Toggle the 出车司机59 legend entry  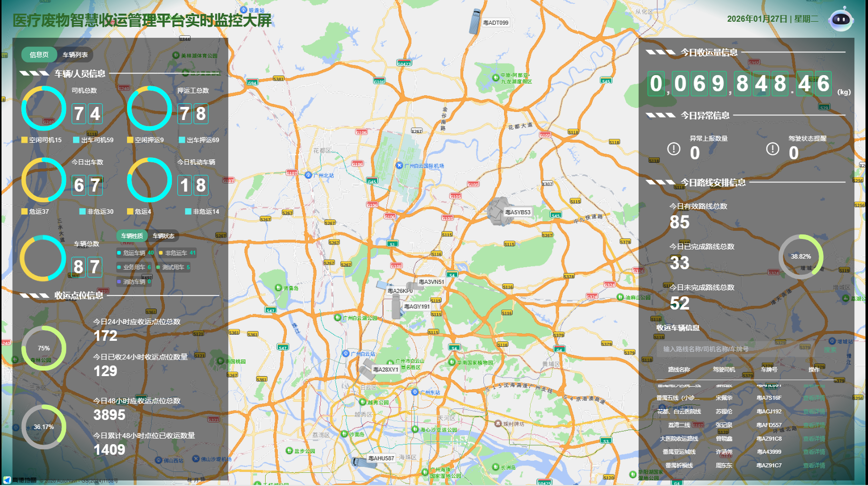click(93, 140)
